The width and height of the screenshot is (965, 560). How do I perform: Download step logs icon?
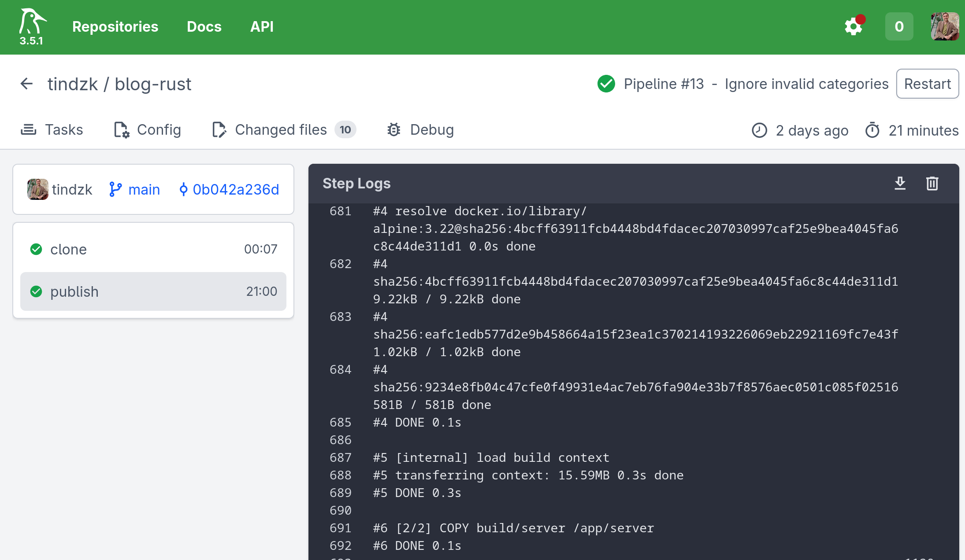click(900, 183)
